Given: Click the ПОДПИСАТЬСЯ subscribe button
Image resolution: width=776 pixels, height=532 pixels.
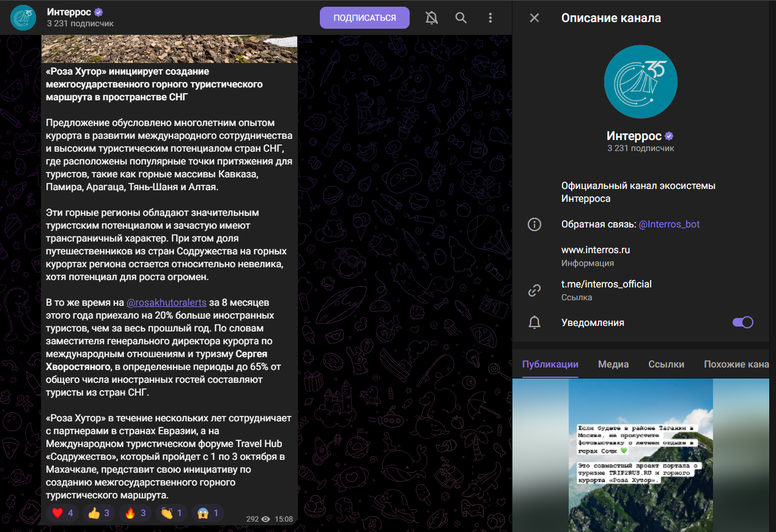Looking at the screenshot, I should 364,18.
